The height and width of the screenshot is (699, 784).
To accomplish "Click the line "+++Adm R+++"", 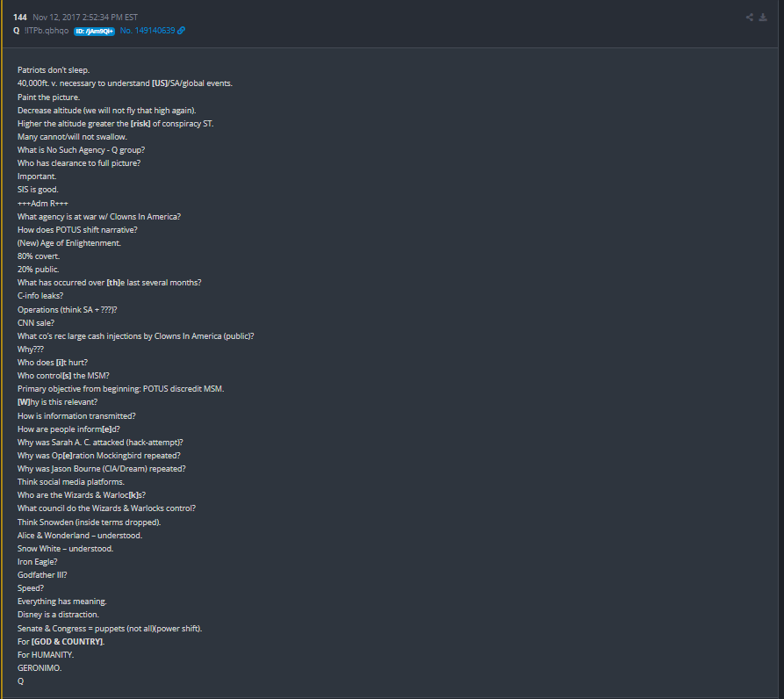I will point(42,204).
